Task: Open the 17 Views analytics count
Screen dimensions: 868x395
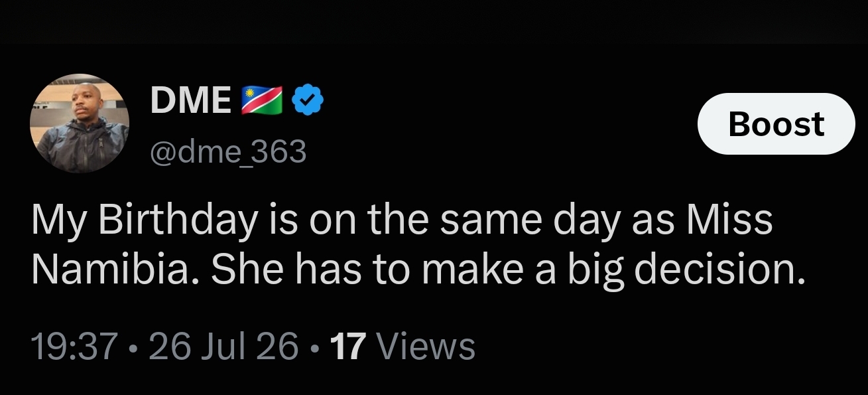Action: coord(403,346)
